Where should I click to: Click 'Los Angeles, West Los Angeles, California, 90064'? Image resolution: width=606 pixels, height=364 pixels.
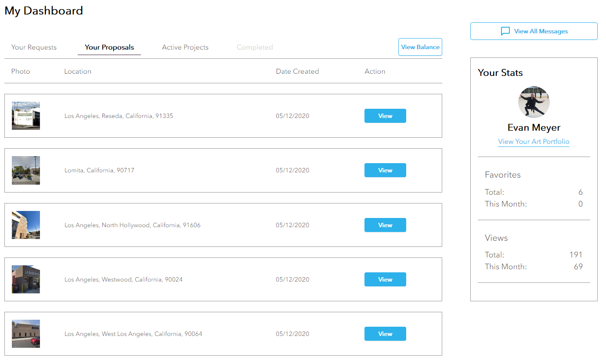[133, 334]
